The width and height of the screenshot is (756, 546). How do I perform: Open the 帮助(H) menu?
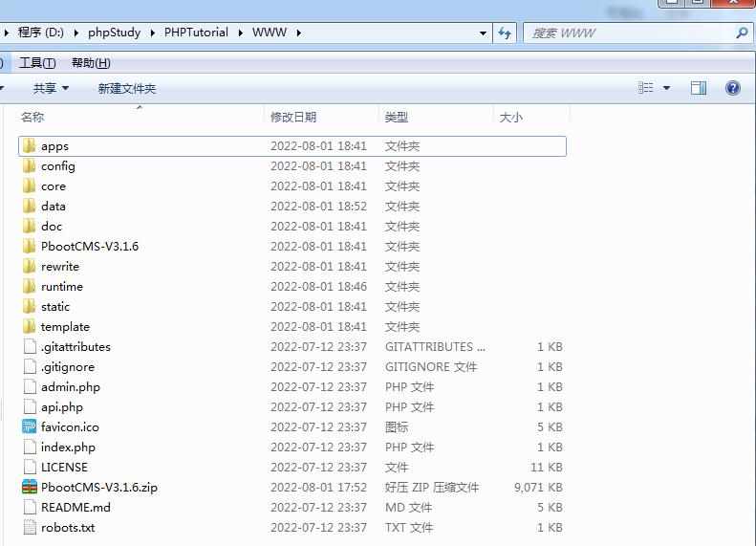point(91,63)
